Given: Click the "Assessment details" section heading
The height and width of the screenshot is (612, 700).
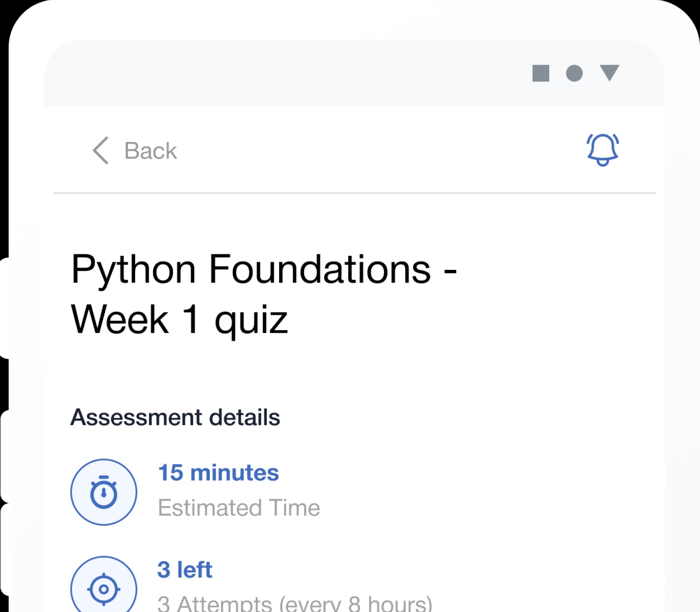Looking at the screenshot, I should pyautogui.click(x=175, y=417).
